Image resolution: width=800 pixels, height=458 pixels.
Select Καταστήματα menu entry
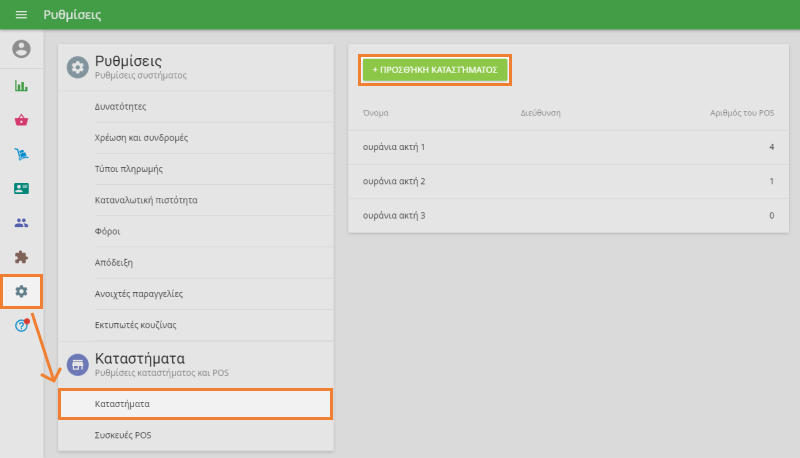(196, 404)
